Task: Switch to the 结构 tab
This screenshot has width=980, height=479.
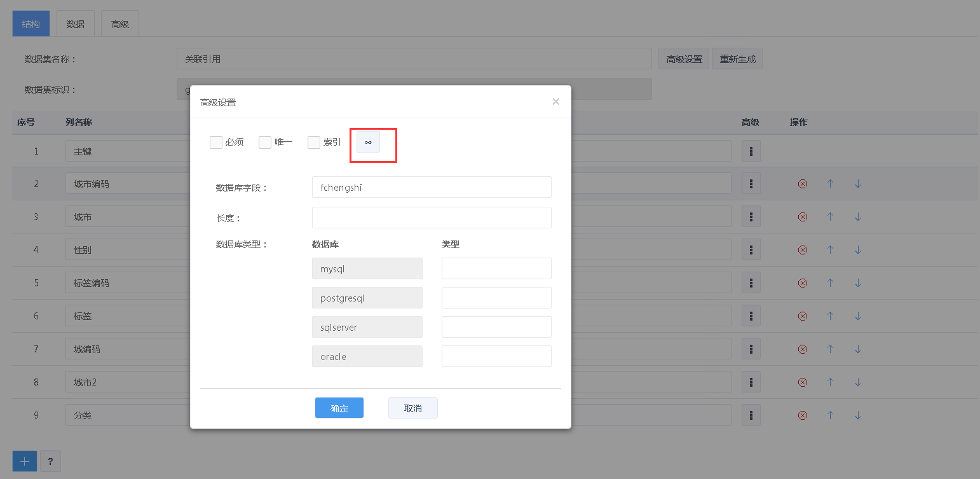Action: coord(31,24)
